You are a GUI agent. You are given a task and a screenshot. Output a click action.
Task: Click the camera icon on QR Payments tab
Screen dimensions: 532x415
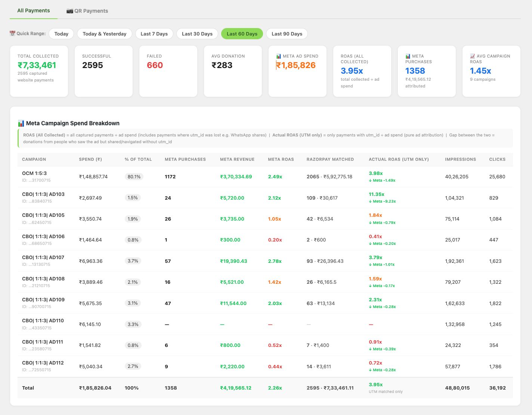pos(69,11)
